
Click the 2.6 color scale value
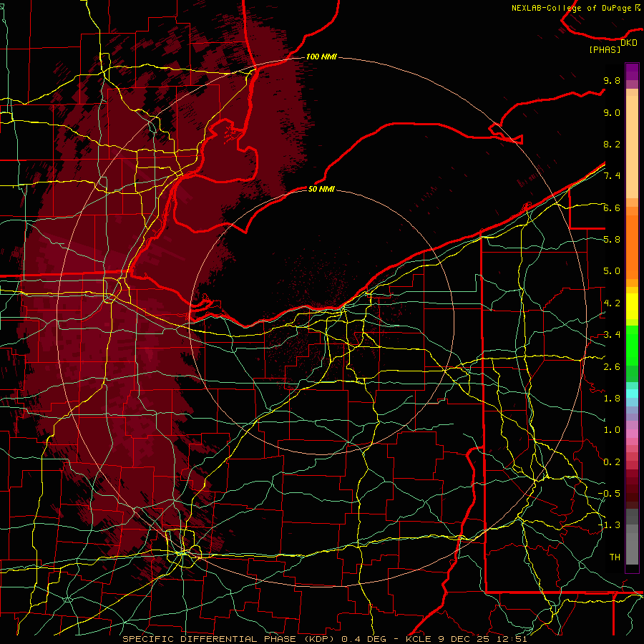click(612, 366)
